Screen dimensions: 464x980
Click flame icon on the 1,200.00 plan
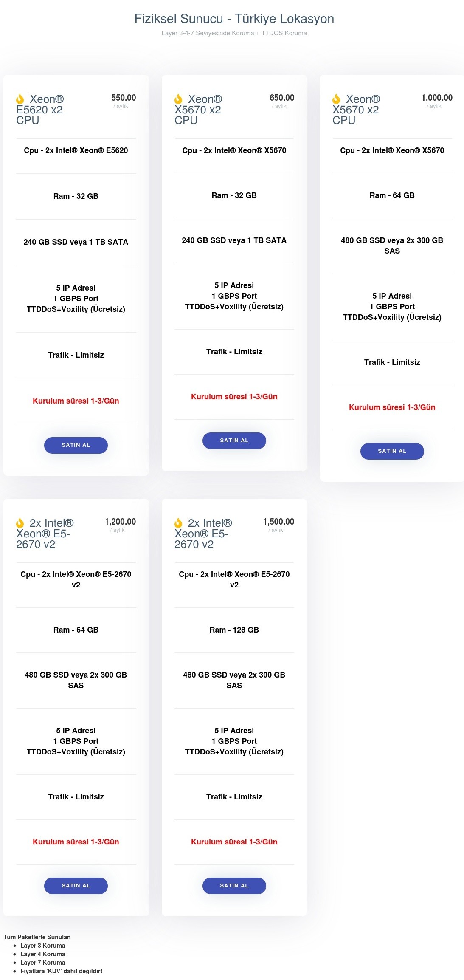20,523
